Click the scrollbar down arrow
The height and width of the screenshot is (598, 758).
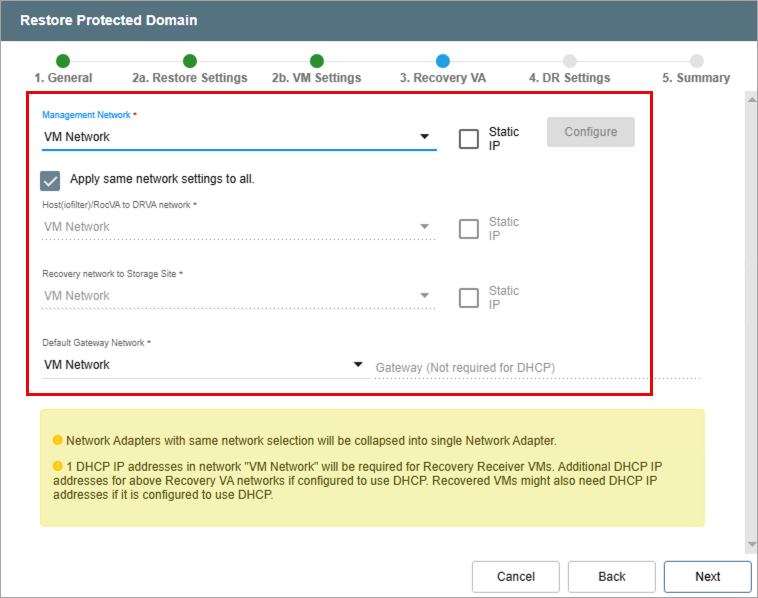click(751, 545)
